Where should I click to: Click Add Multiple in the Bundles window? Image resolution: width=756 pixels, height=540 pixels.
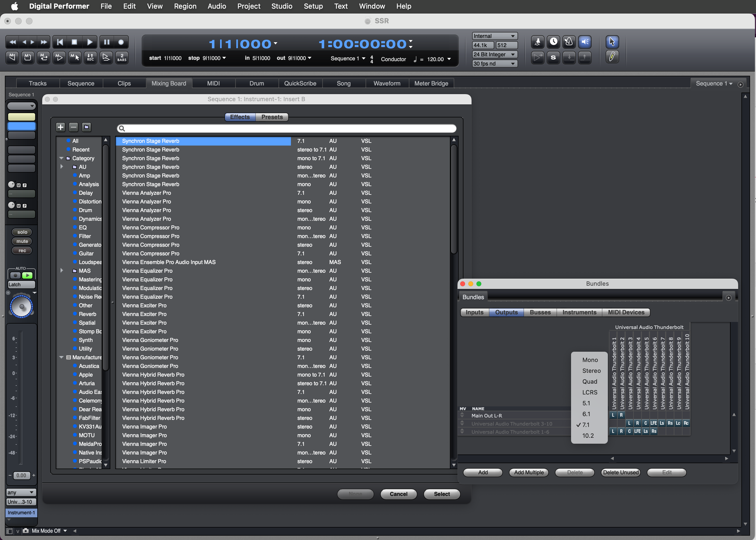[x=529, y=472]
